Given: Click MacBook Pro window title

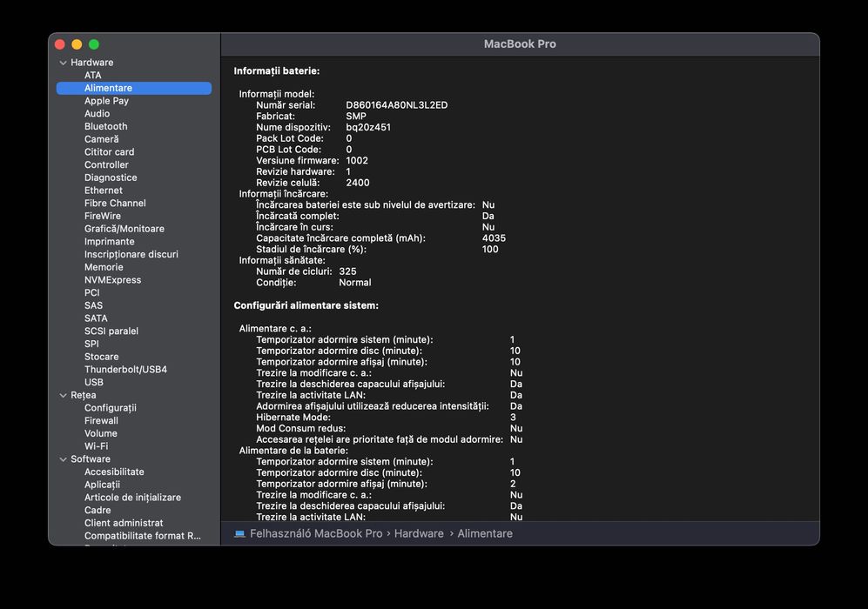Looking at the screenshot, I should (520, 43).
